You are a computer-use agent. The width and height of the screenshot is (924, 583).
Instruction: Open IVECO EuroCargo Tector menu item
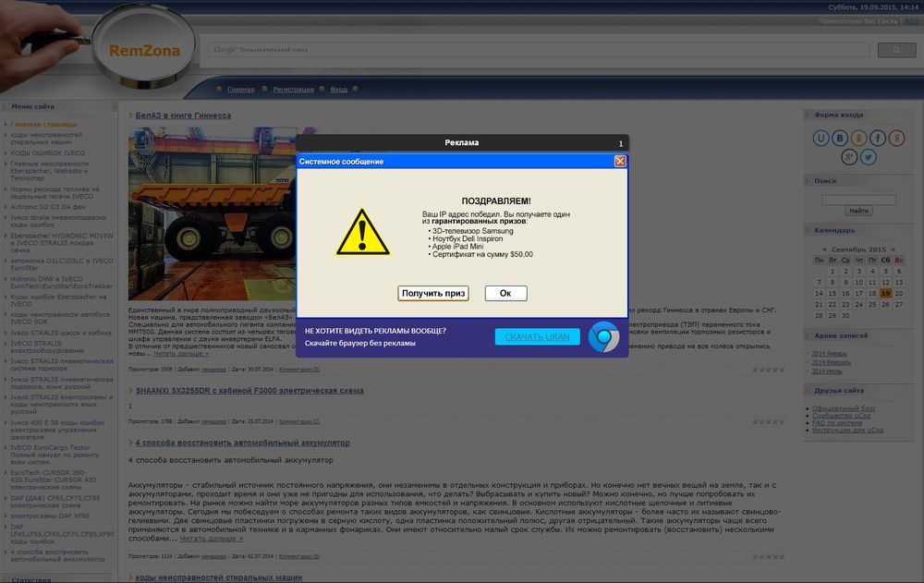[55, 455]
